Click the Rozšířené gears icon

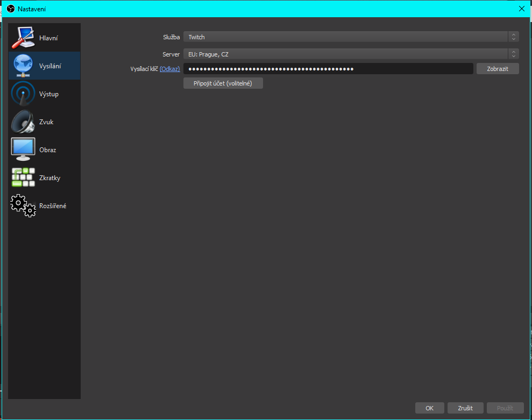(x=23, y=206)
